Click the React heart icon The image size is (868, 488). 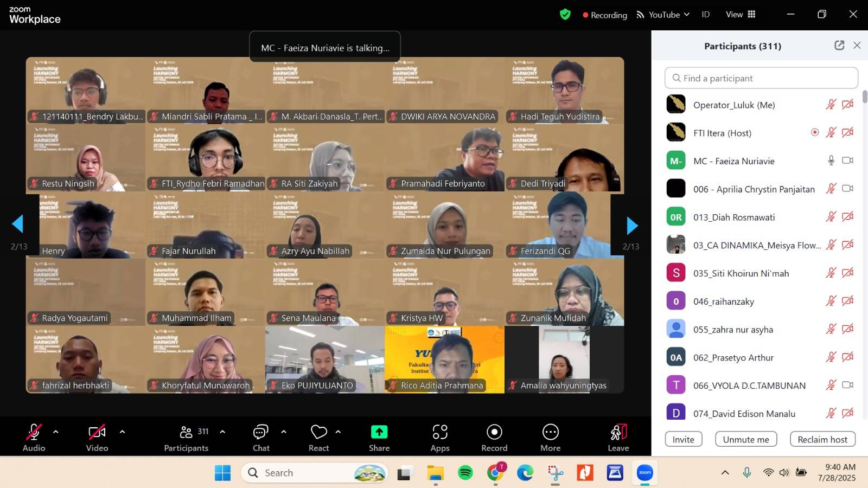319,432
